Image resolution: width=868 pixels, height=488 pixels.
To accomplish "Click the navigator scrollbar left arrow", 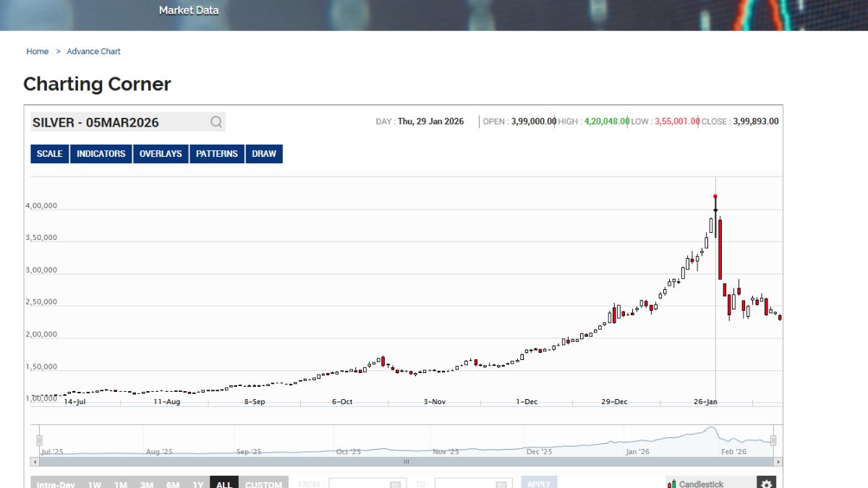I will click(x=35, y=461).
